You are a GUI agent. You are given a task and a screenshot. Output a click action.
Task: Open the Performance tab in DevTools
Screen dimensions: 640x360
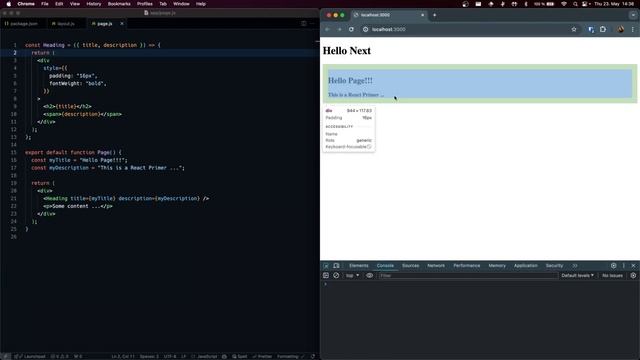467,266
